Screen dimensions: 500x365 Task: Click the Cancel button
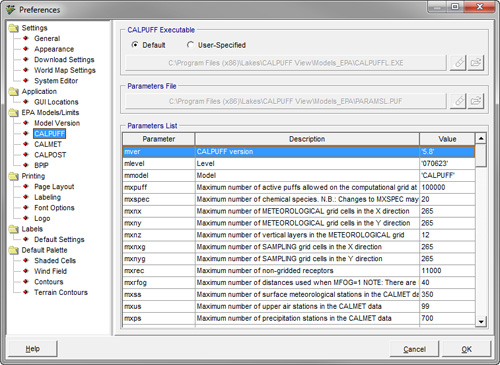(x=414, y=349)
